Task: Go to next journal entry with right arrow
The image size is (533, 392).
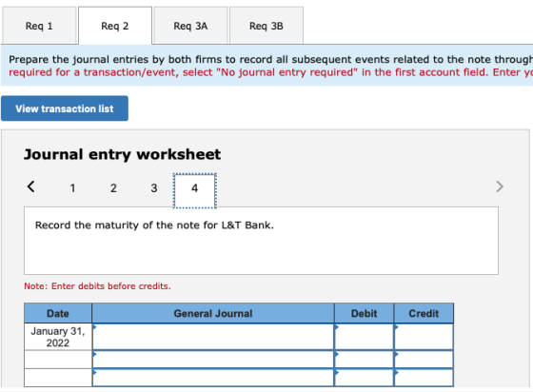Action: (500, 186)
